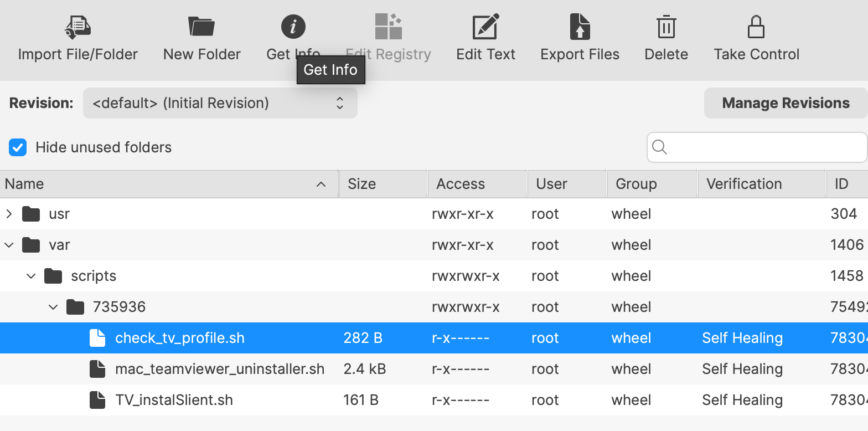Click the Manage Revisions button
Image resolution: width=868 pixels, height=431 pixels.
tap(786, 103)
